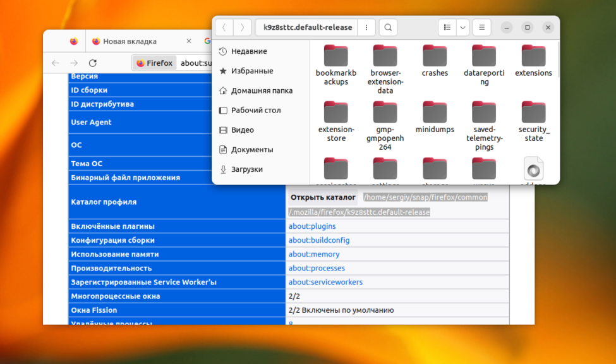Select the crashes folder
Screen dimensions: 616x364
435,61
